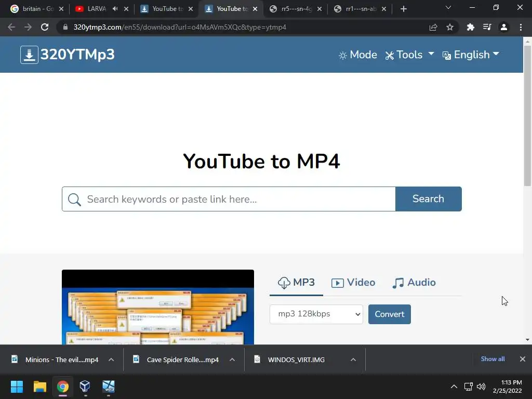Click the address bar URL
This screenshot has height=399, width=532.
pyautogui.click(x=180, y=27)
